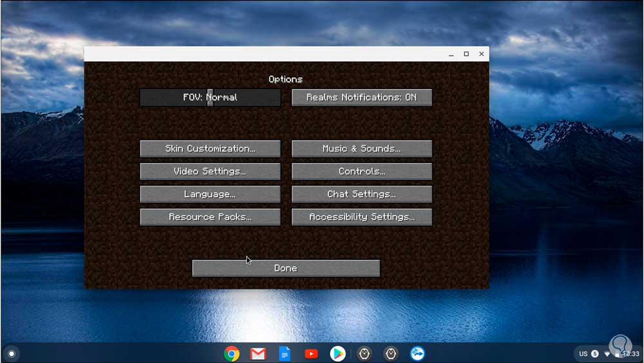
Task: Click the launcher circle button on the shelf
Action: click(12, 353)
